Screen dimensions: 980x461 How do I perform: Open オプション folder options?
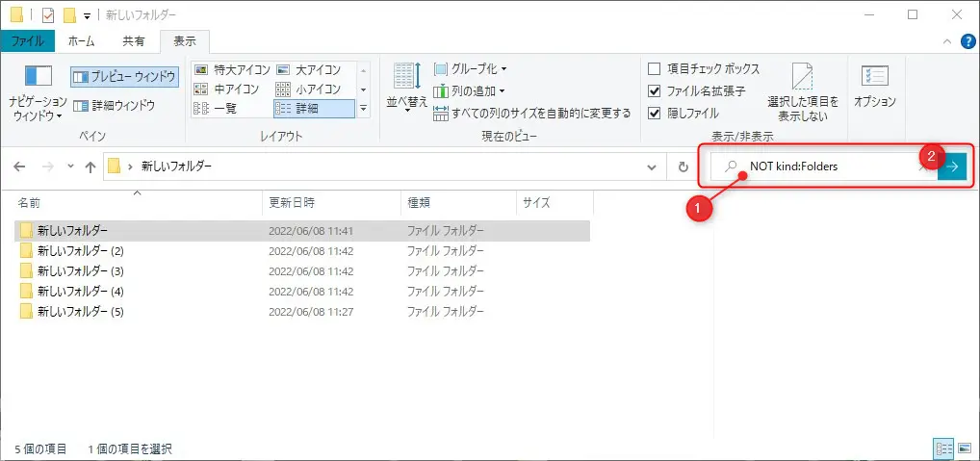[x=875, y=88]
